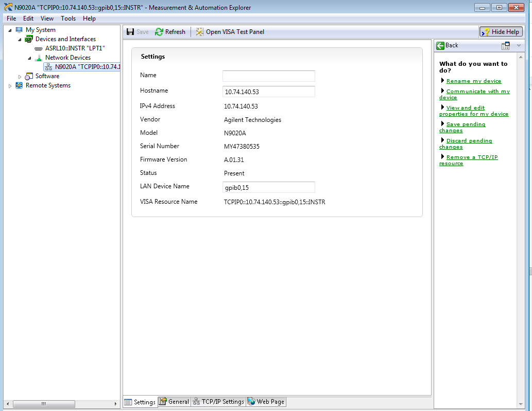Click the Software disc icon
Screen dimensions: 532x411
[29, 77]
